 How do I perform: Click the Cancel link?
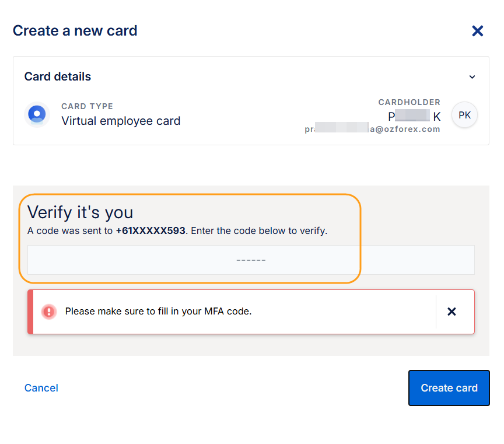(41, 388)
